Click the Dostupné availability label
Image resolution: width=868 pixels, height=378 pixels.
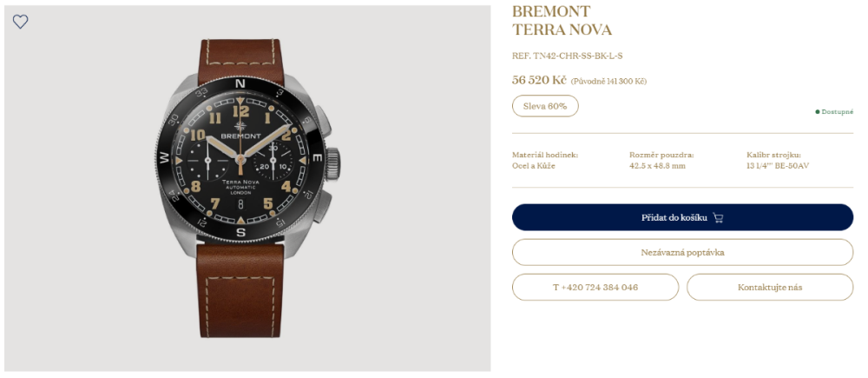click(837, 111)
